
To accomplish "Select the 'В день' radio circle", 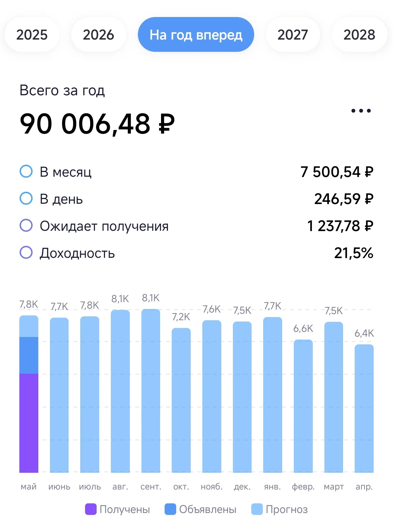I will point(26,199).
